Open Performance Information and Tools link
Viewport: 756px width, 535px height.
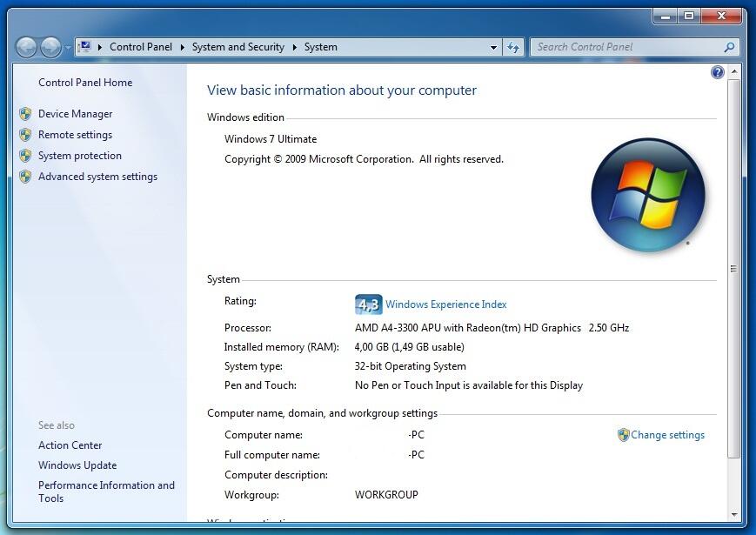pos(106,492)
